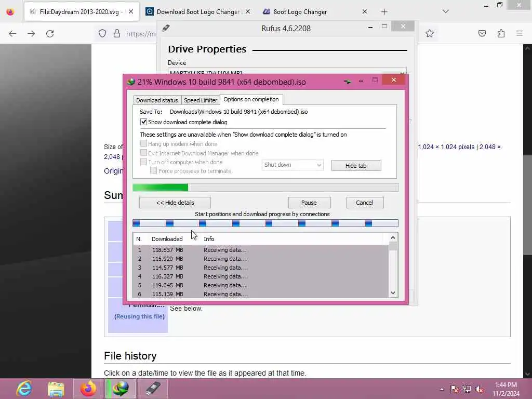Click the Firefox URL address field

point(141,34)
